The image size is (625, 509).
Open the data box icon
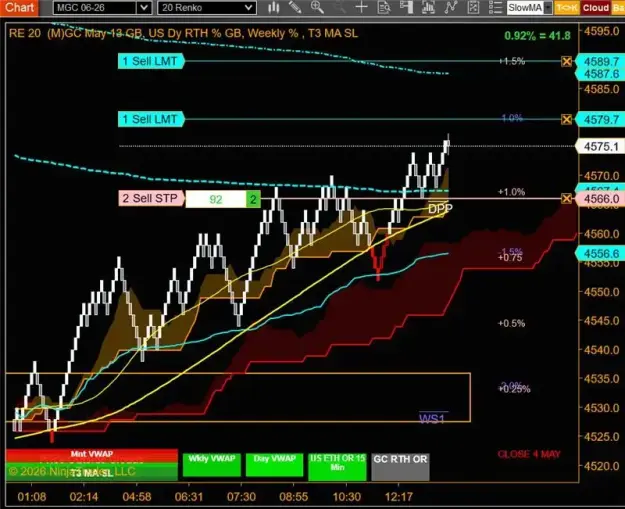coord(384,7)
